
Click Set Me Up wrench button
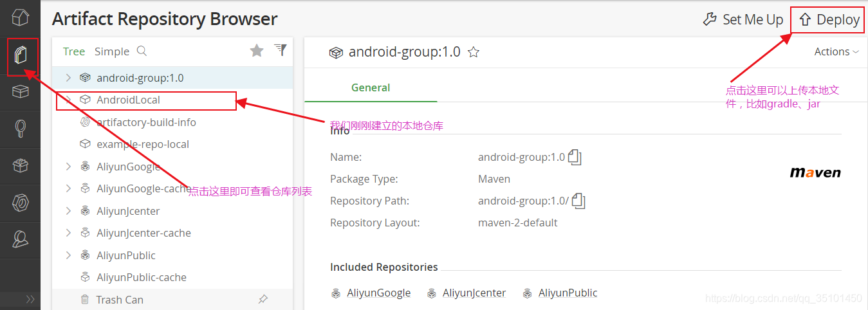click(x=743, y=19)
